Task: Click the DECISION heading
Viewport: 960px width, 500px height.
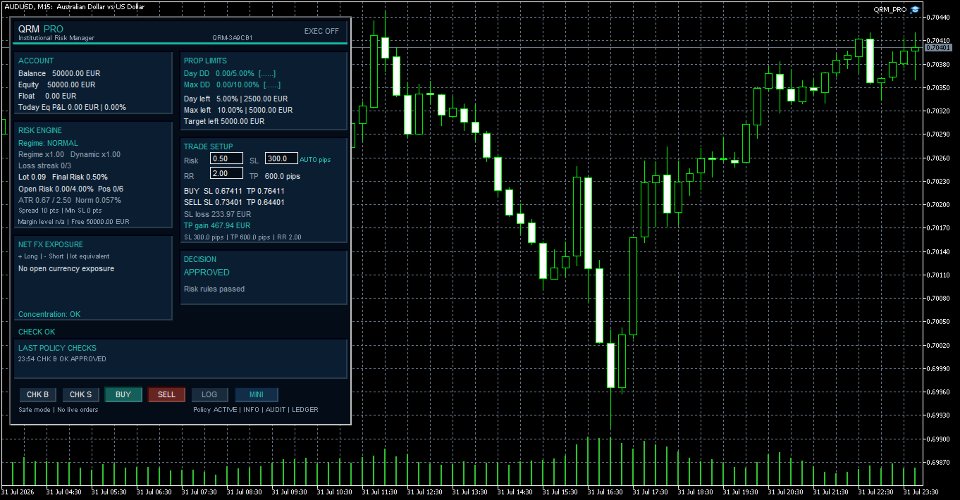Action: coord(200,259)
